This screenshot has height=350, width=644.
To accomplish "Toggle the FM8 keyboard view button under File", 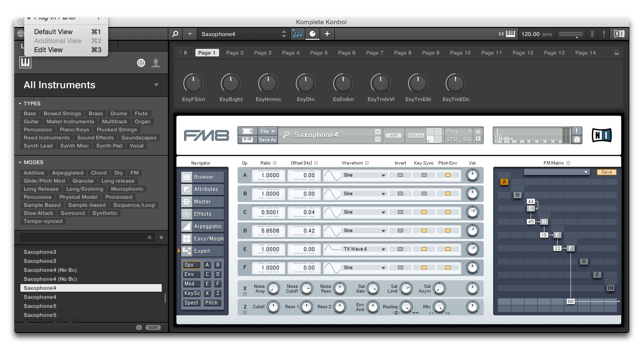I will click(248, 139).
